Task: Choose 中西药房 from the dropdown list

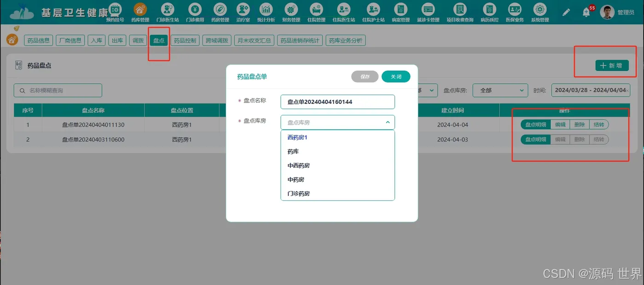Action: pos(338,165)
